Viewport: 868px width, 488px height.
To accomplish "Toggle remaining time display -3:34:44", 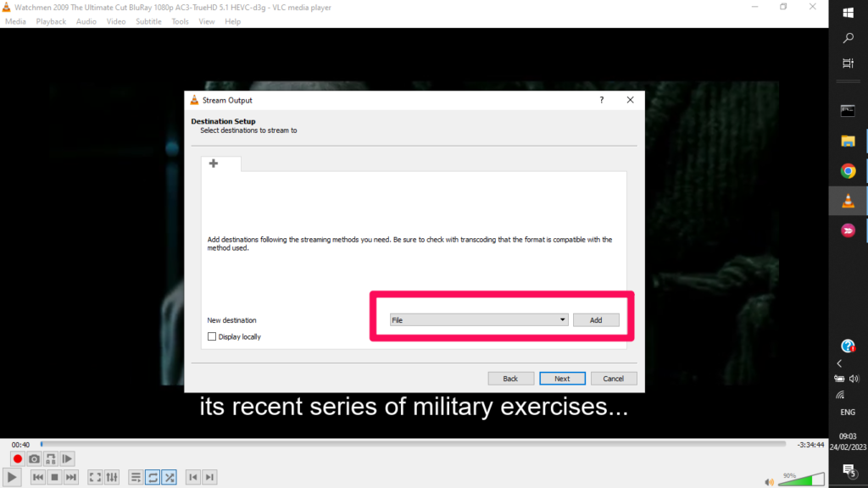I will tap(810, 445).
